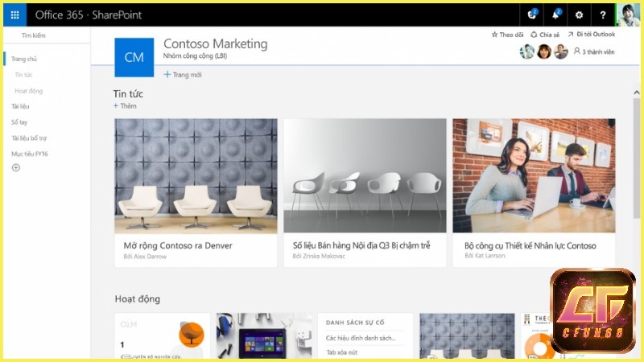Viewport: 644px width, 362px height.
Task: Click the Theo dõi star button
Action: click(508, 35)
